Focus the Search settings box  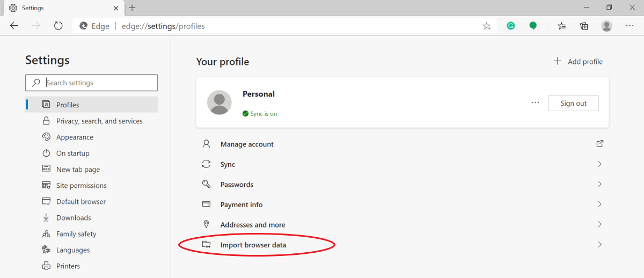92,83
